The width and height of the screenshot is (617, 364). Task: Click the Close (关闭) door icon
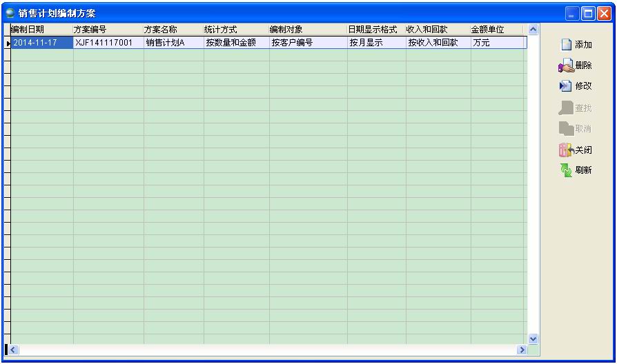click(x=565, y=150)
